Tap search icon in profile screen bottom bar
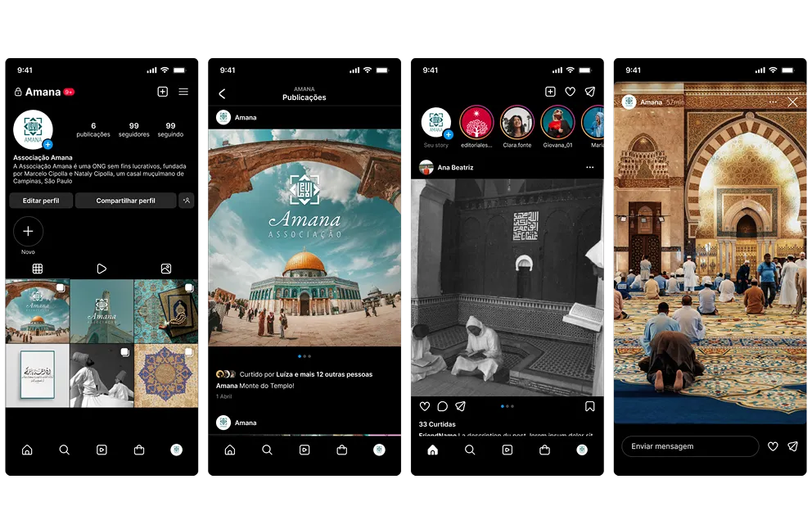812x529 pixels. coord(64,450)
